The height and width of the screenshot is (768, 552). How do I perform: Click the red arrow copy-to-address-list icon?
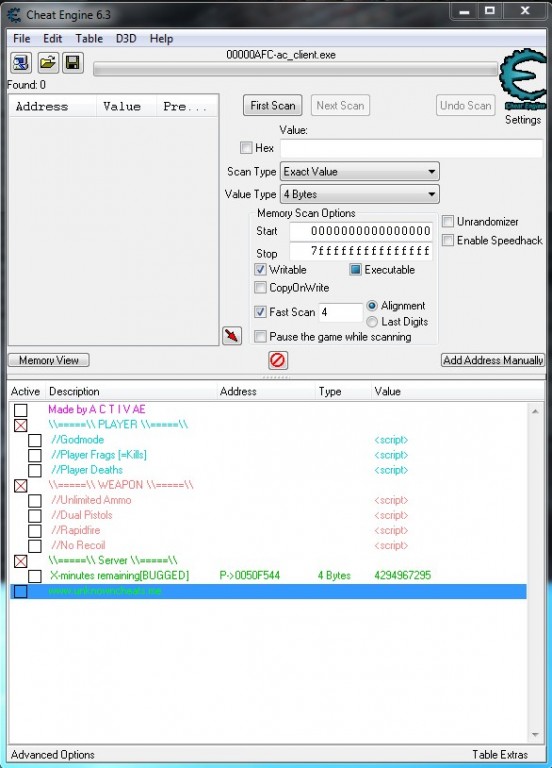pyautogui.click(x=232, y=336)
